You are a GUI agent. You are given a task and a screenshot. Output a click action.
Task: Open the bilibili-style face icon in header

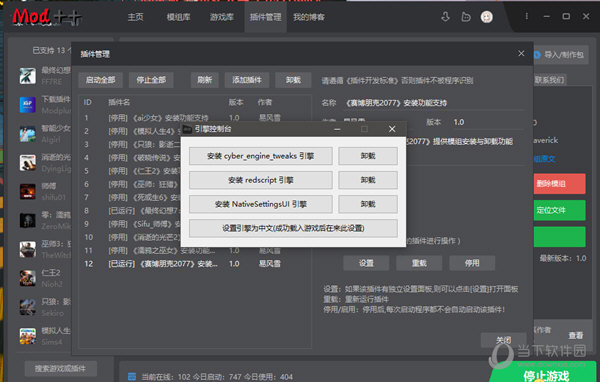[466, 17]
